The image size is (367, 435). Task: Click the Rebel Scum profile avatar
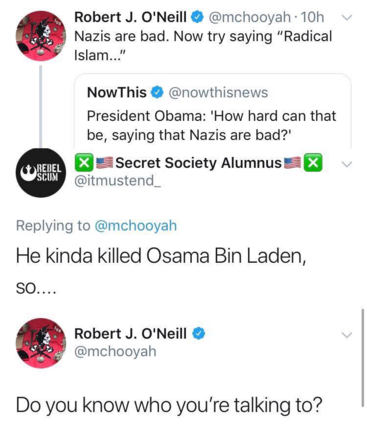tap(41, 173)
